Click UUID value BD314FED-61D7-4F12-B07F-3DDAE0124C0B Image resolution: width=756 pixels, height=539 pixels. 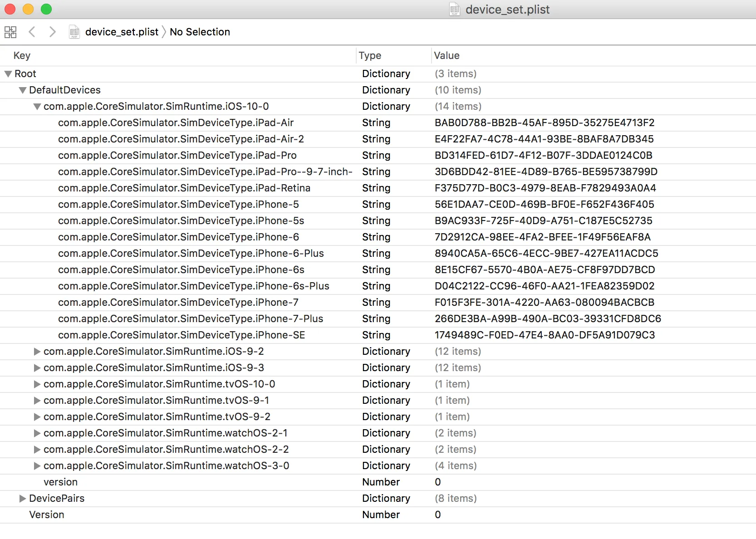tap(544, 155)
